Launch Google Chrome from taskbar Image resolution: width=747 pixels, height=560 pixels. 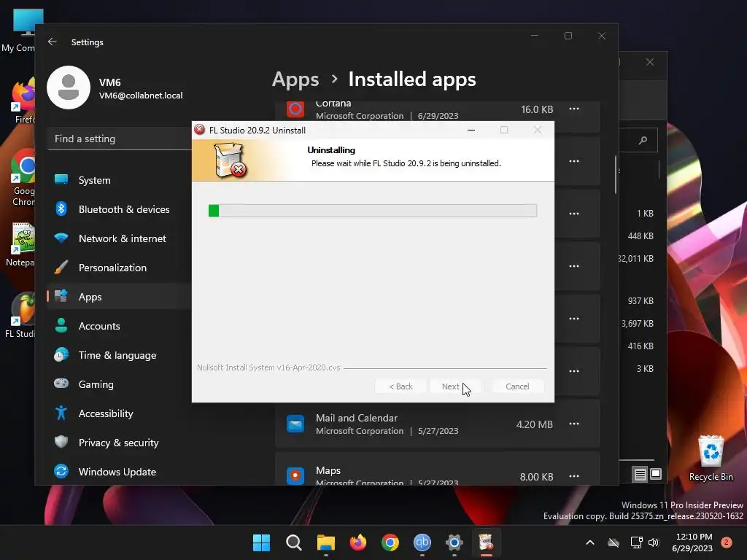(x=390, y=542)
